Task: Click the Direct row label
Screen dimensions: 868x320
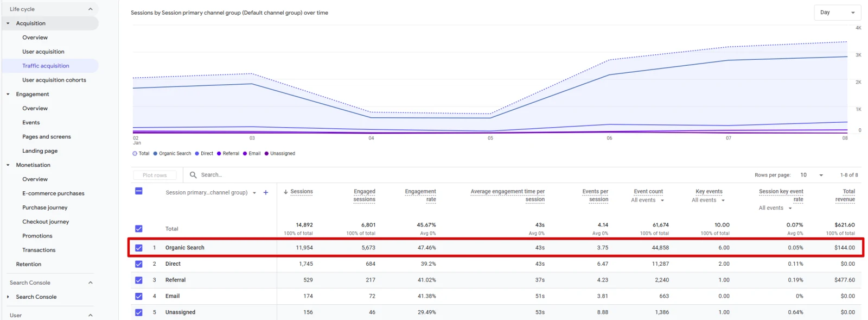Action: pyautogui.click(x=173, y=264)
